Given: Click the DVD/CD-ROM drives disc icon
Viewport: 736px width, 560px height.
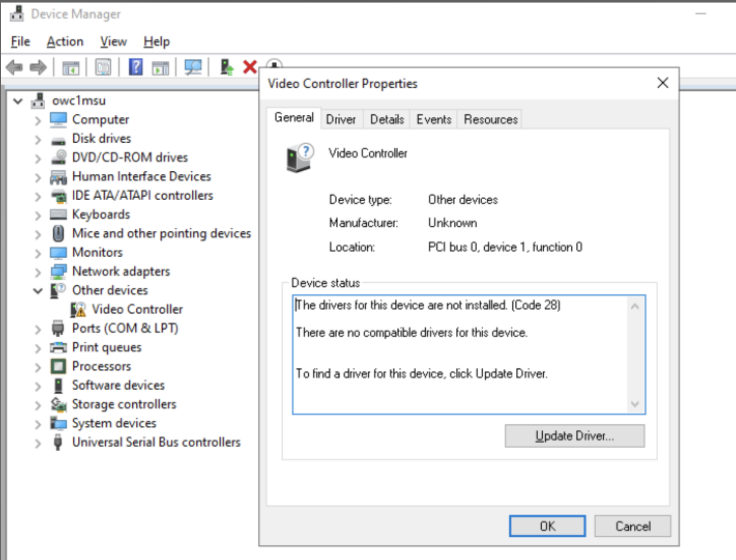Looking at the screenshot, I should pos(58,157).
